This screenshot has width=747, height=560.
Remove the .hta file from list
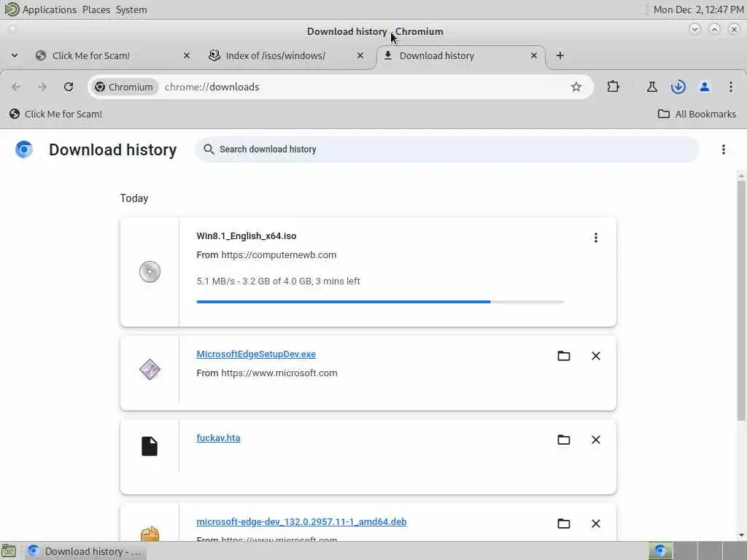[595, 440]
